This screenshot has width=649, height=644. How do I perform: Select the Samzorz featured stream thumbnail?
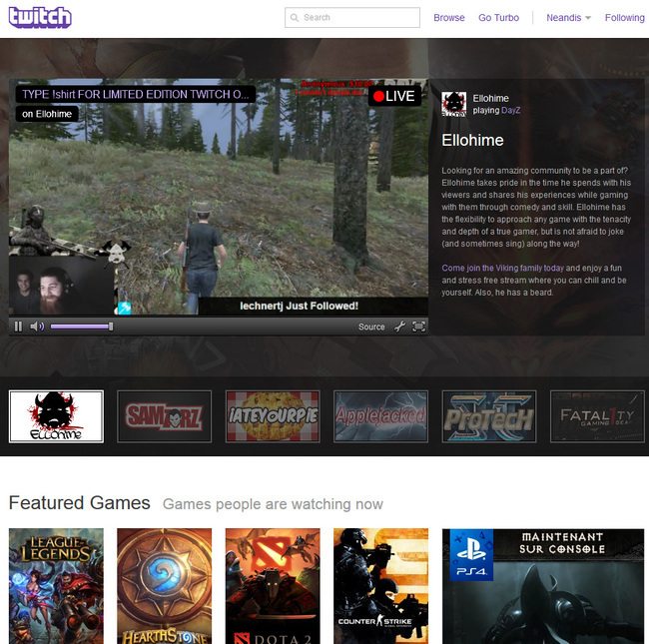(165, 416)
